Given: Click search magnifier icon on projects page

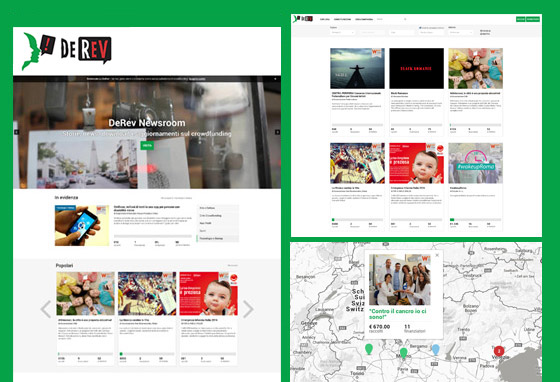Looking at the screenshot, I should 405,19.
